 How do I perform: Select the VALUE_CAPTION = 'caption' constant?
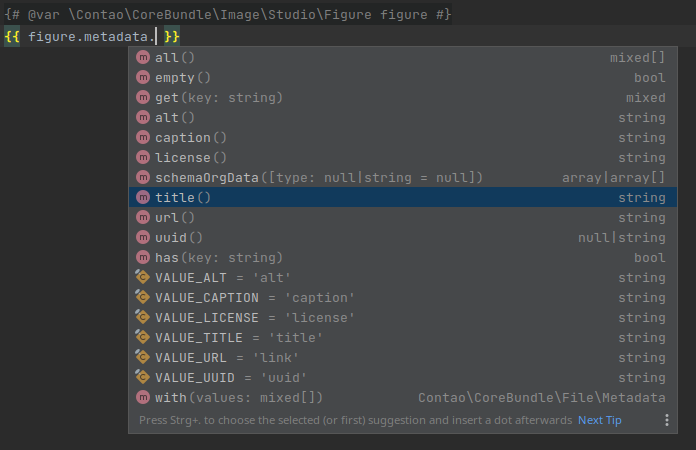tap(403, 297)
